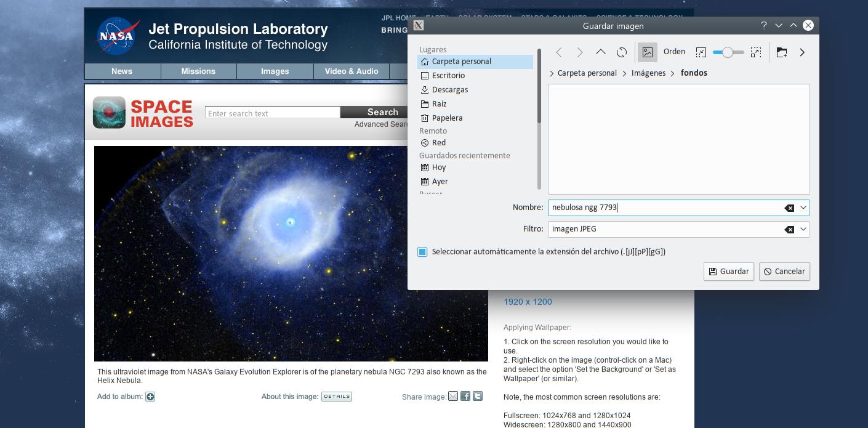Viewport: 868px width, 428px height.
Task: Click the increase icon size button
Action: (x=756, y=52)
